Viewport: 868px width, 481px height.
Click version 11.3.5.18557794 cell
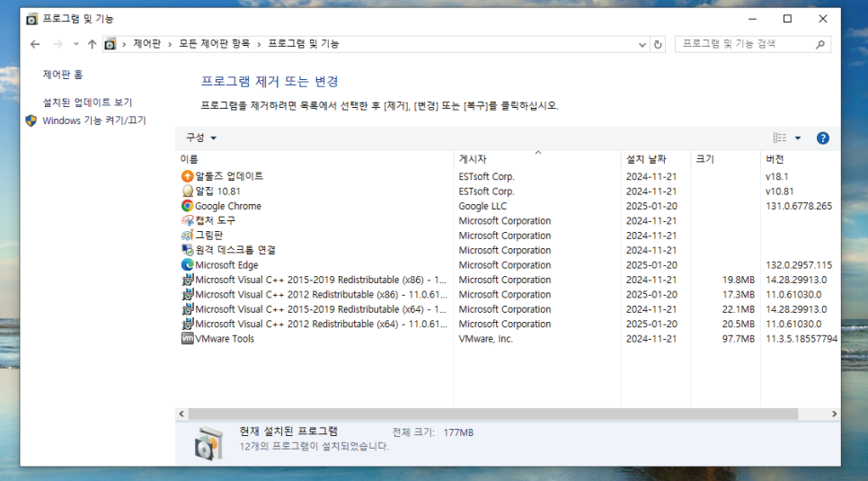(x=802, y=339)
